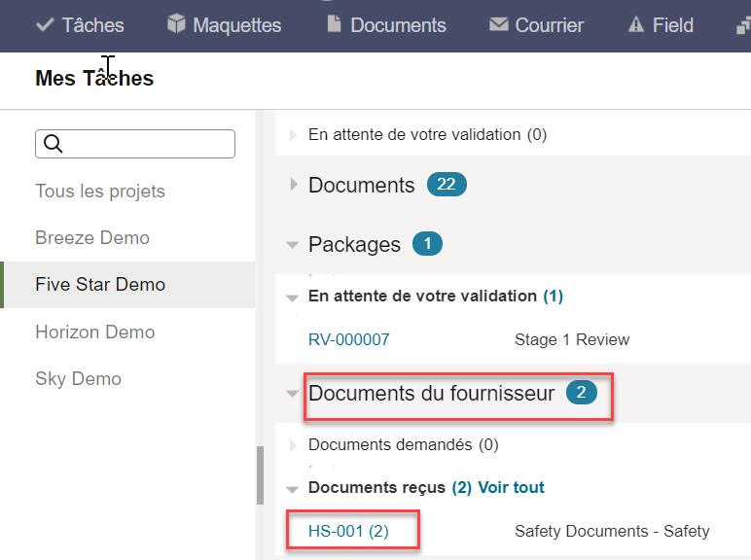Select Horizon Demo project

tap(95, 332)
